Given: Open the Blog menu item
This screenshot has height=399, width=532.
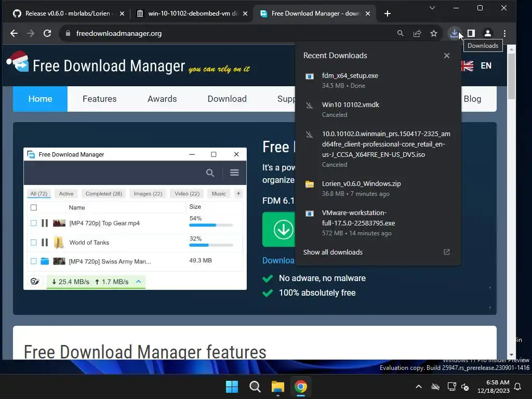Looking at the screenshot, I should click(x=472, y=99).
